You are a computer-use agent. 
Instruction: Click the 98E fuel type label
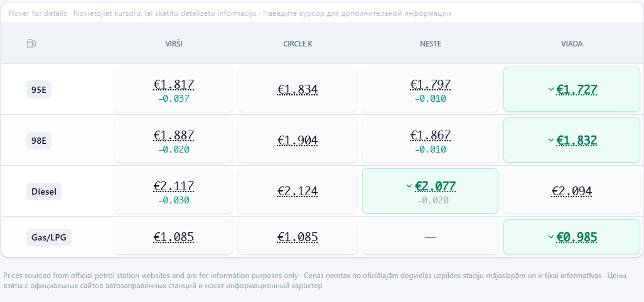(x=39, y=141)
